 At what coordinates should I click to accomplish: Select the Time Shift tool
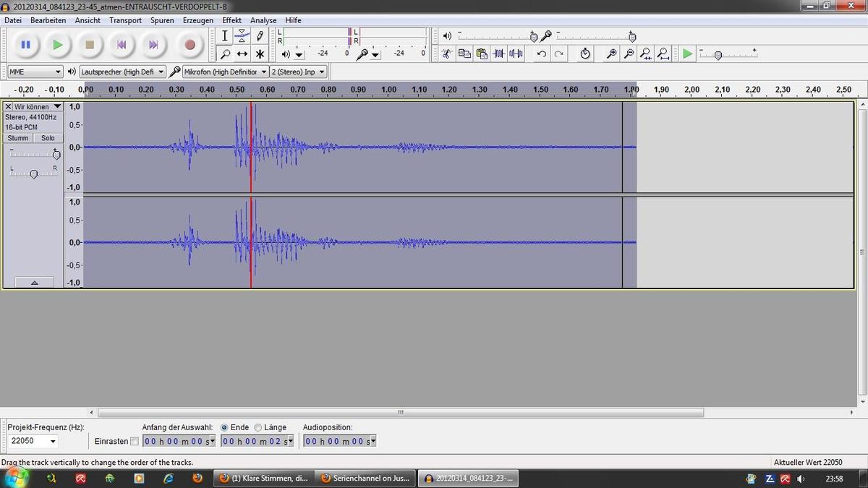[x=242, y=53]
